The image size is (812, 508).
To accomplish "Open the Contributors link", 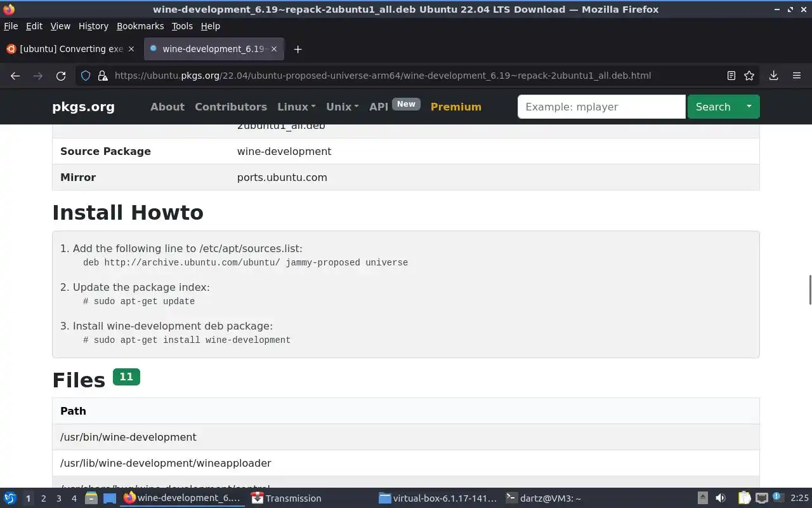I will (x=231, y=107).
